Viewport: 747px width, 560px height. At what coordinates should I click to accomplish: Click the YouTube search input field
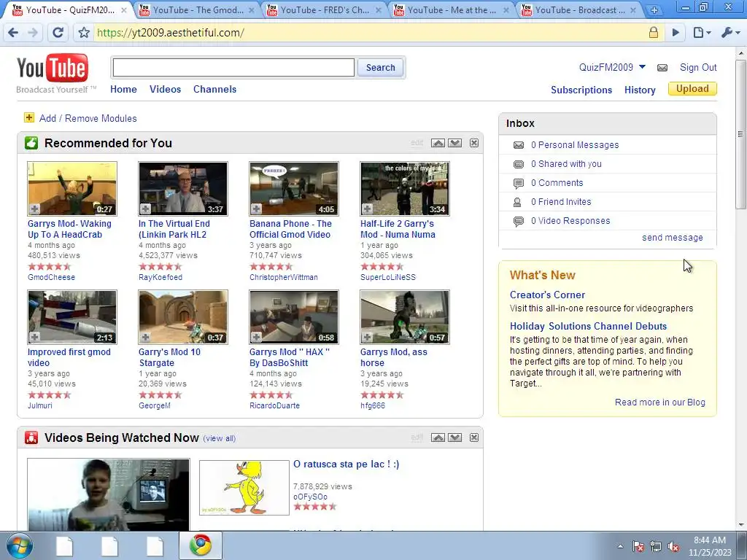(x=233, y=68)
